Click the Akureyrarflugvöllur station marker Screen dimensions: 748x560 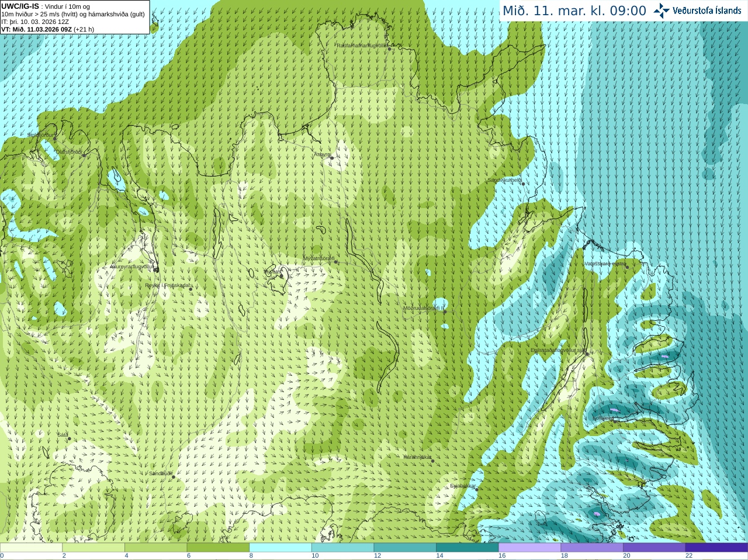pyautogui.click(x=155, y=269)
